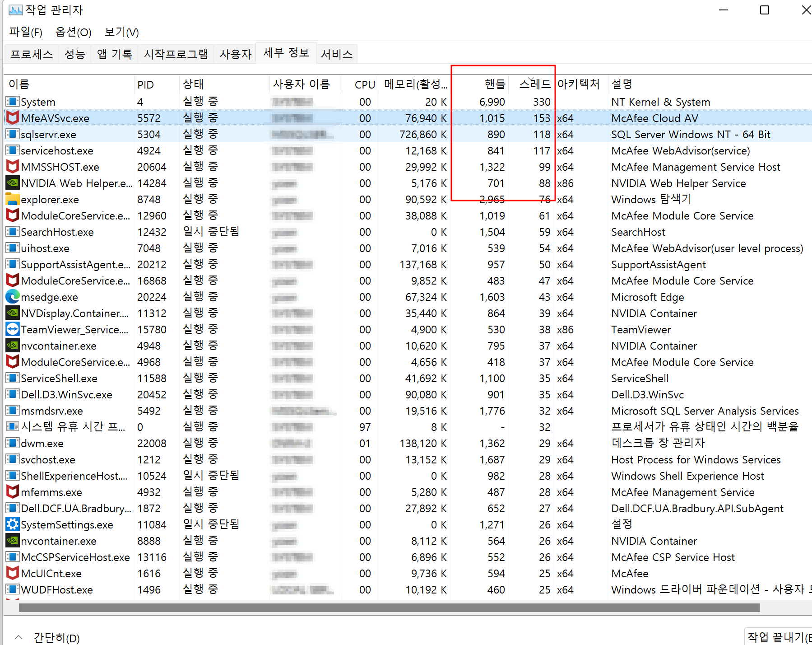Sort by the 설명 column header
The width and height of the screenshot is (812, 645).
point(710,84)
